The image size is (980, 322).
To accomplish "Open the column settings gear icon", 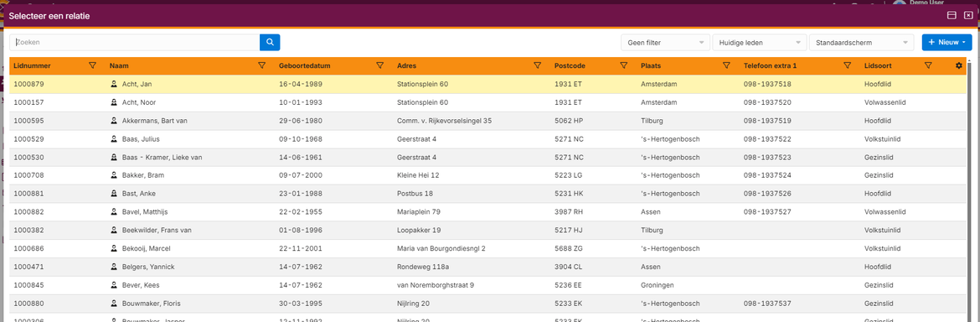I will pyautogui.click(x=959, y=65).
